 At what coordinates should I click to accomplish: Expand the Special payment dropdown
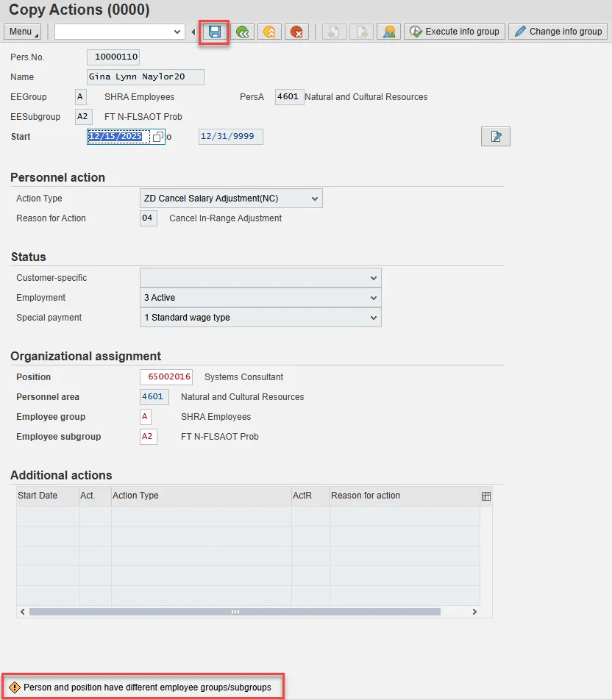pos(374,318)
